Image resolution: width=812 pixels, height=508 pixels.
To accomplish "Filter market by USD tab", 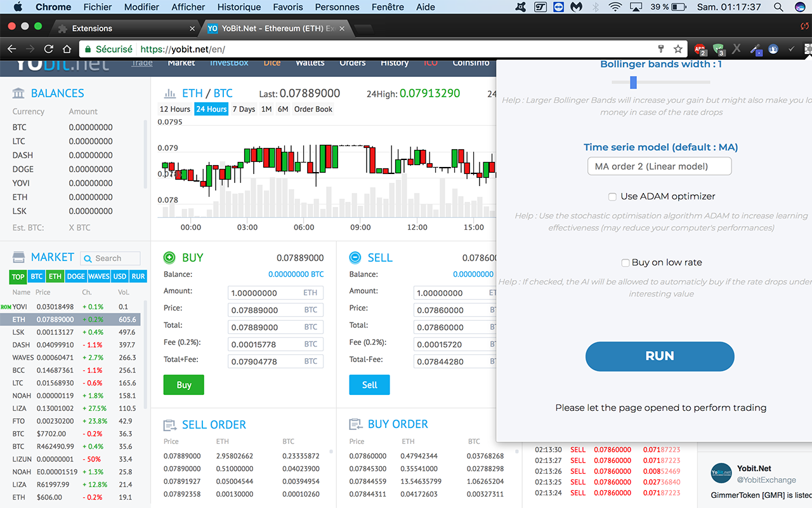I will [x=120, y=277].
